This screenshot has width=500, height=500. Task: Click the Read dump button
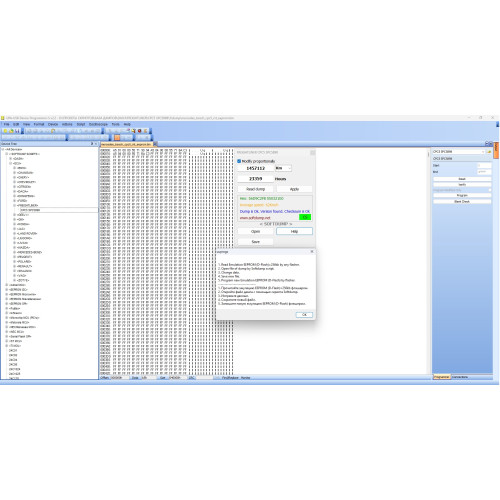(x=256, y=189)
